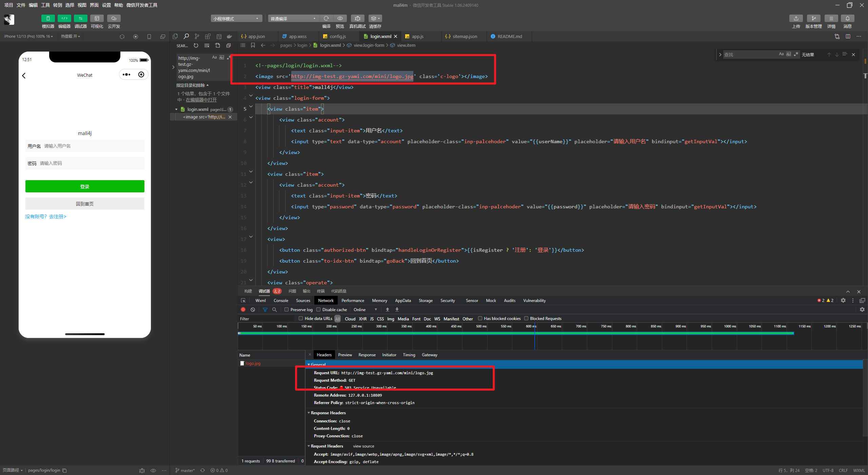The width and height of the screenshot is (868, 475).
Task: Click the XHR filter type button
Action: 362,319
